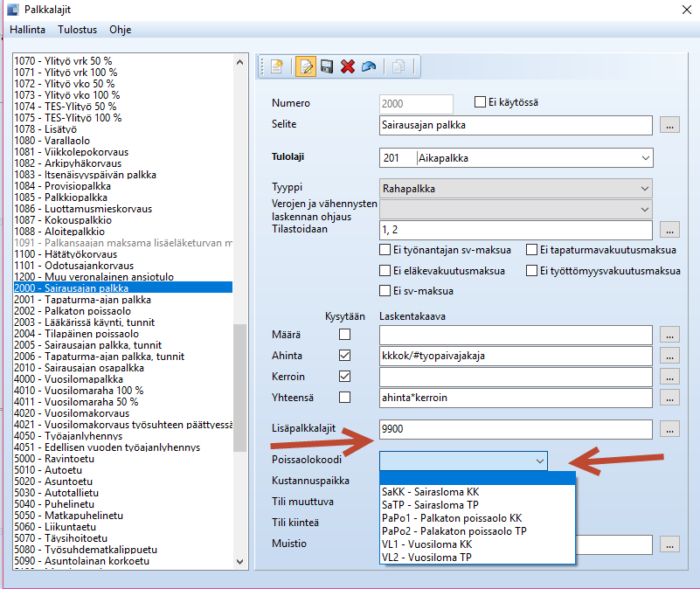Select 1080 - Varallaolo in list
This screenshot has height=589, width=700.
(x=122, y=141)
